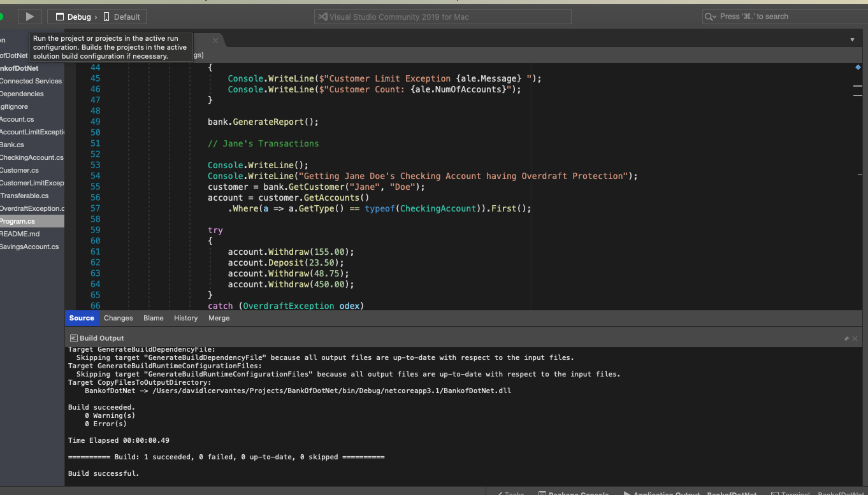Switch to the Changes tab

[x=119, y=318]
